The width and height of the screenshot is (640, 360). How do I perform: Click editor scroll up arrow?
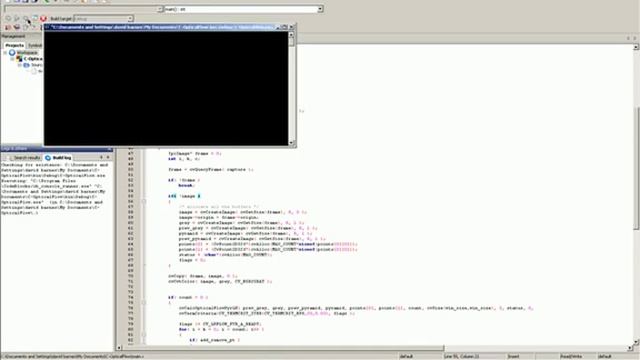click(636, 47)
